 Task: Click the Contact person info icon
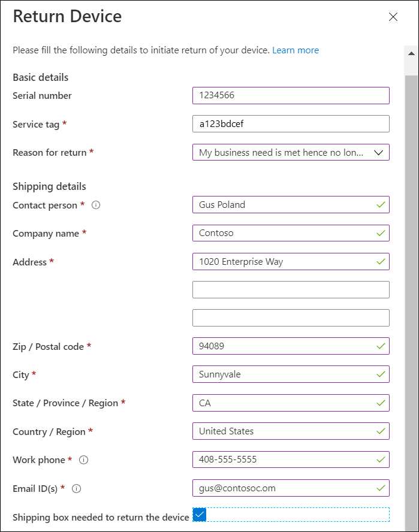[96, 205]
